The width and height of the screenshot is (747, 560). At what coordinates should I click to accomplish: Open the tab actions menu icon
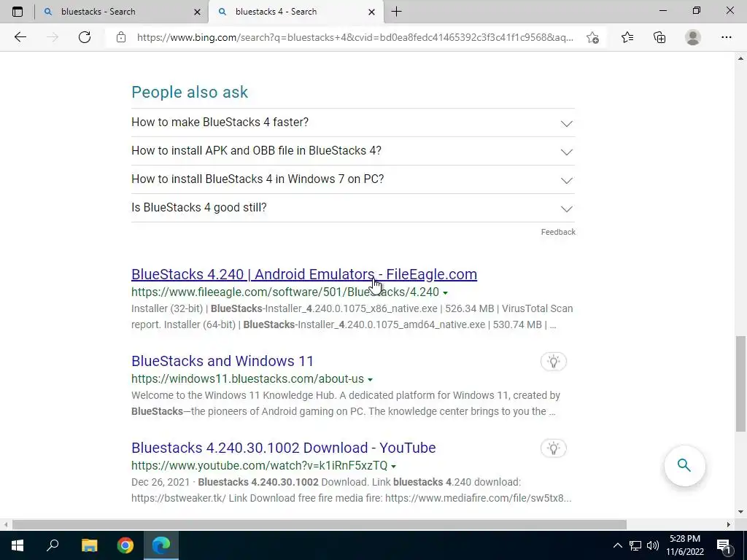(x=18, y=12)
